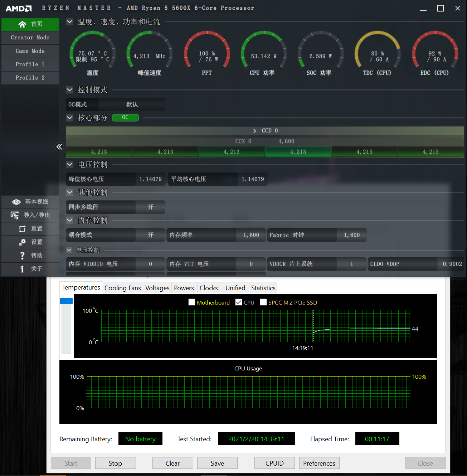Click the highlighted fourth core 4,213 bar
The width and height of the screenshot is (467, 476).
298,152
